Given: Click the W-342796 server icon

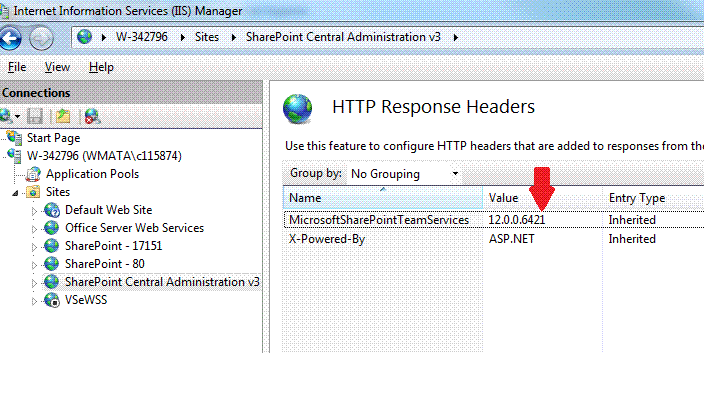Looking at the screenshot, I should click(x=14, y=155).
